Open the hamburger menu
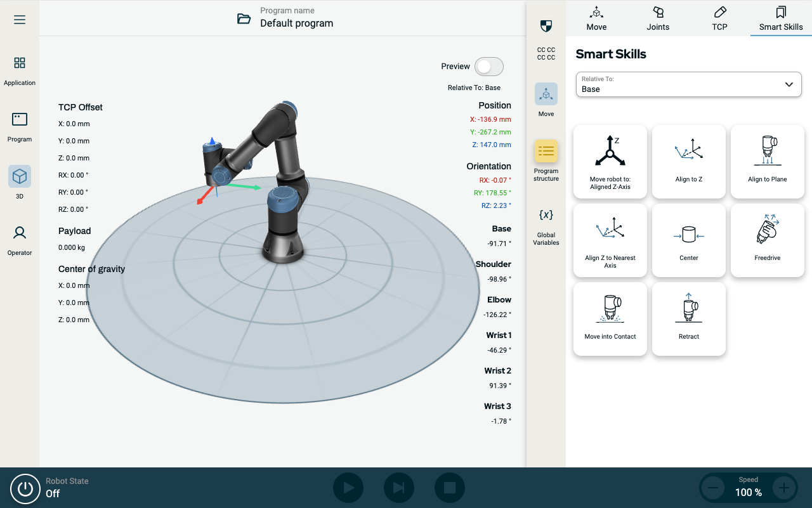The width and height of the screenshot is (812, 508). tap(20, 20)
